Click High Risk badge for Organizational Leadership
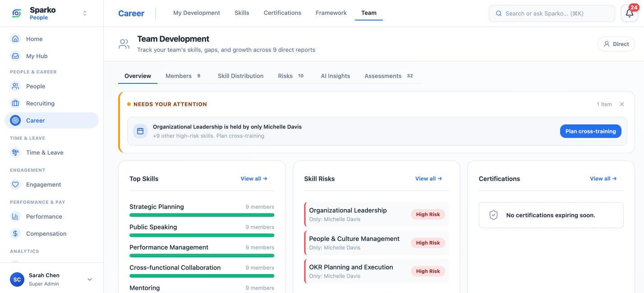Image resolution: width=644 pixels, height=293 pixels. pos(428,215)
